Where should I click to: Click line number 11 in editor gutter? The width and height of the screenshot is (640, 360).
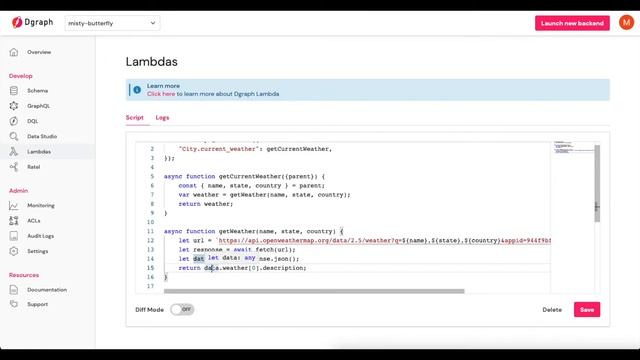pyautogui.click(x=150, y=231)
